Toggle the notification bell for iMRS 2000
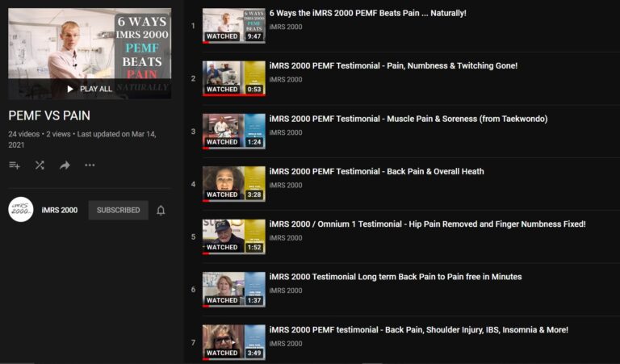 coord(161,211)
